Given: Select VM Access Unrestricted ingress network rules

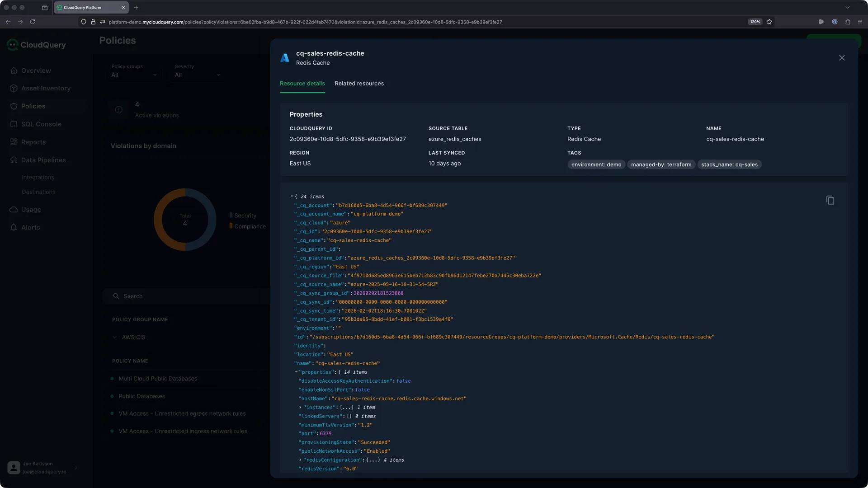Looking at the screenshot, I should click(183, 431).
